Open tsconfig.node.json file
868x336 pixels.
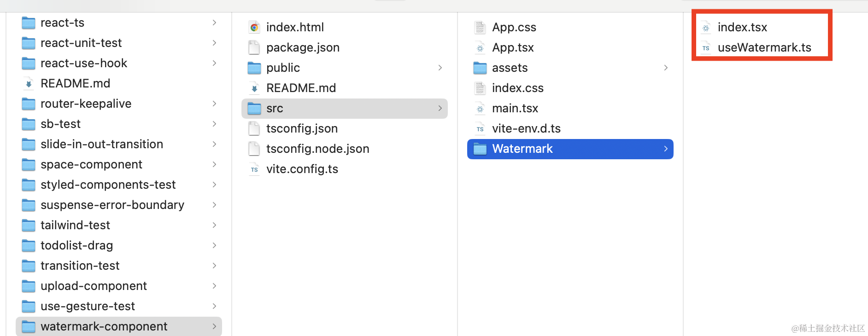coord(345,149)
